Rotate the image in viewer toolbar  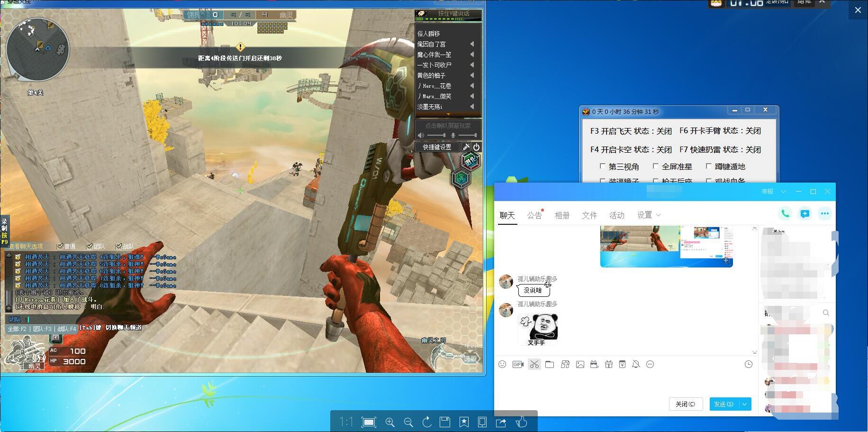pos(426,422)
